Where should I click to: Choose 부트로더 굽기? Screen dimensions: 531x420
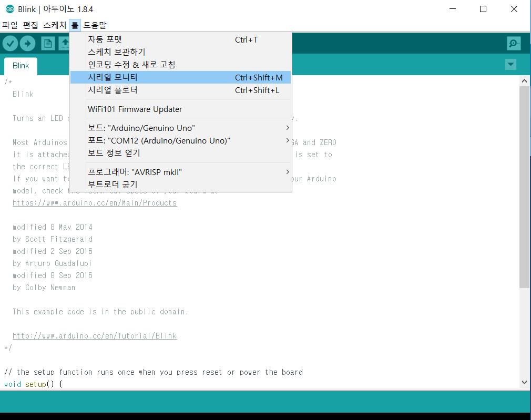(x=180, y=185)
